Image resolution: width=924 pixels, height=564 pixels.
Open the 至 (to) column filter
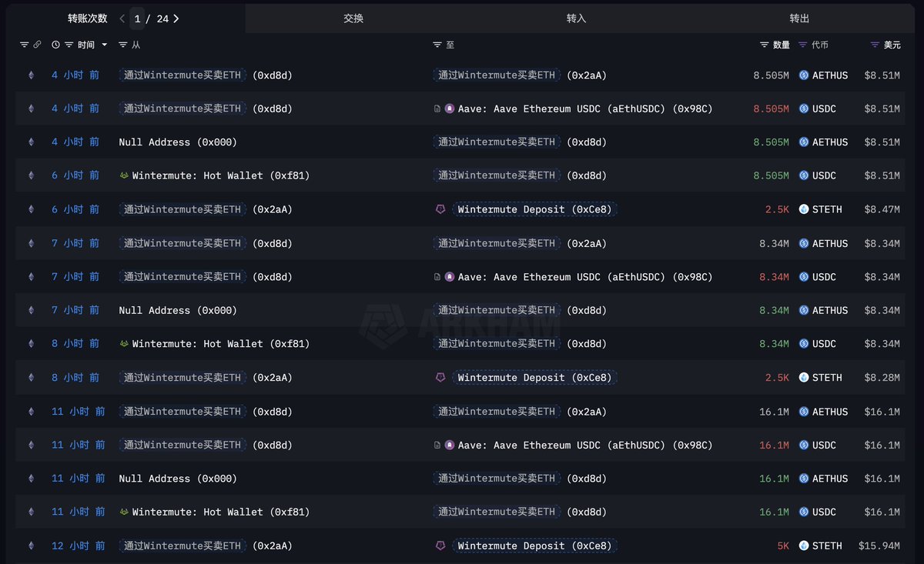[x=437, y=45]
